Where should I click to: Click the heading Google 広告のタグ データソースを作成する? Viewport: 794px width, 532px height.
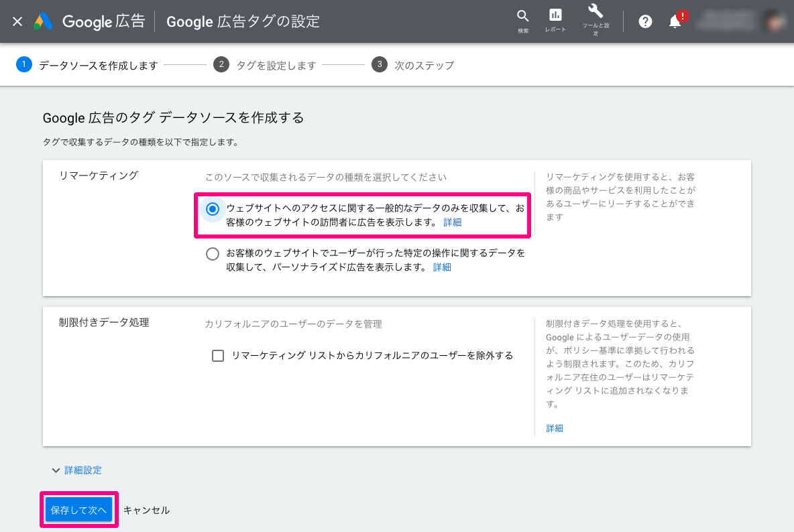(173, 118)
